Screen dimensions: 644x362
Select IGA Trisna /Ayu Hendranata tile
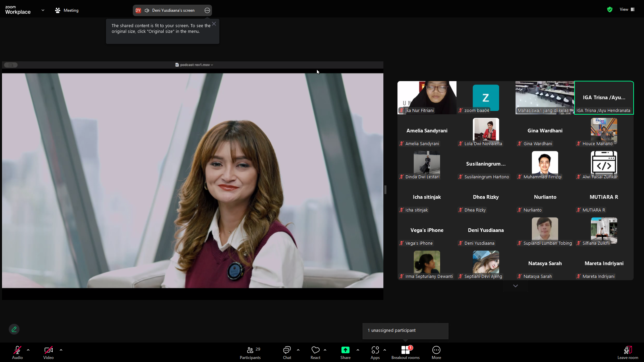click(604, 98)
